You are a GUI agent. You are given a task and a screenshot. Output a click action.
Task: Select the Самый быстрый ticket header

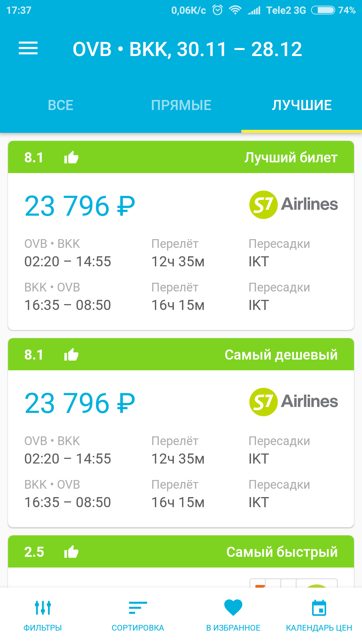click(x=181, y=551)
